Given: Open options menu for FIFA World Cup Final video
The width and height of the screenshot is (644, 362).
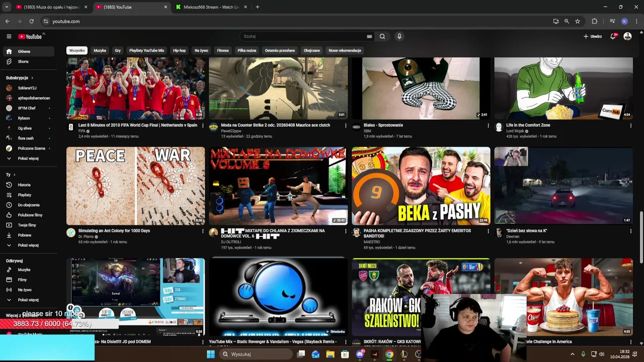Looking at the screenshot, I should pyautogui.click(x=203, y=126).
